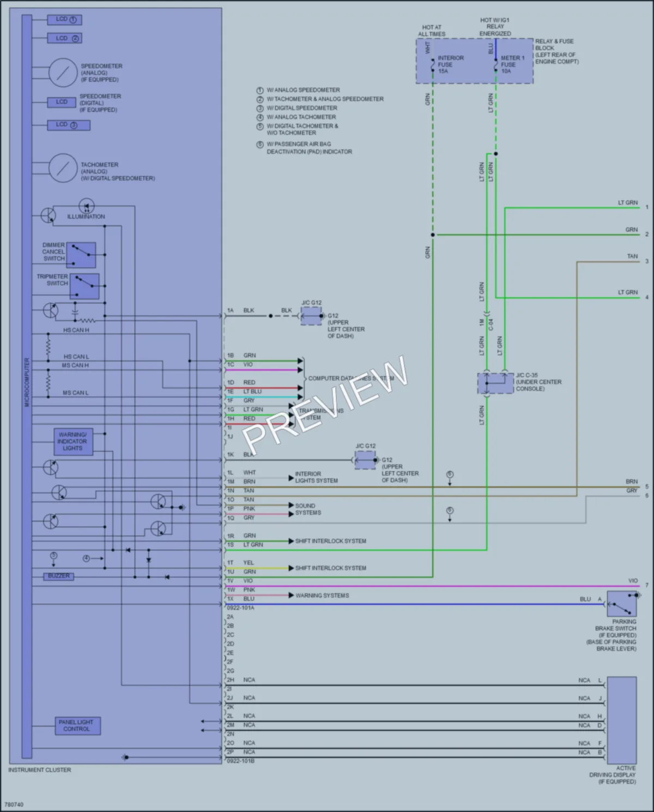Click the Buzzer box

(x=59, y=576)
